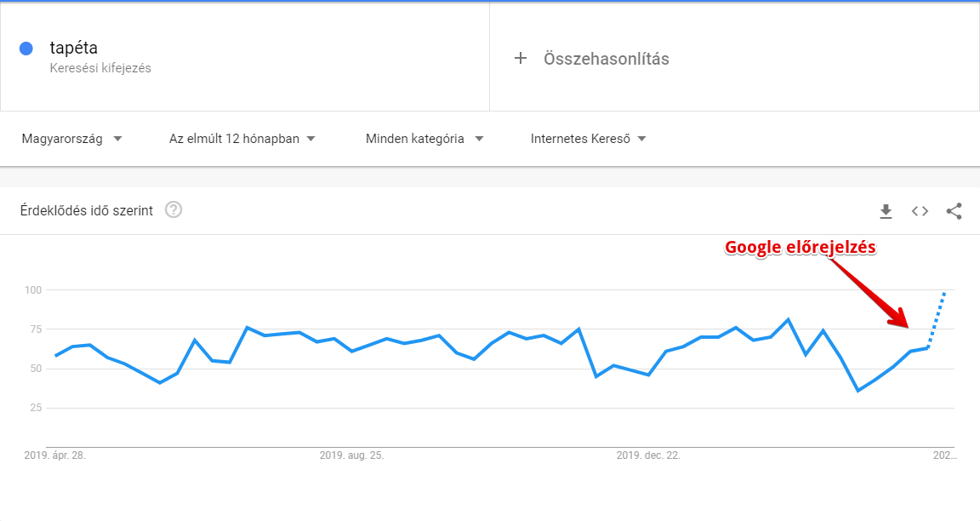Image resolution: width=980 pixels, height=521 pixels.
Task: Expand the Internetes Kereső dropdown
Action: 588,139
